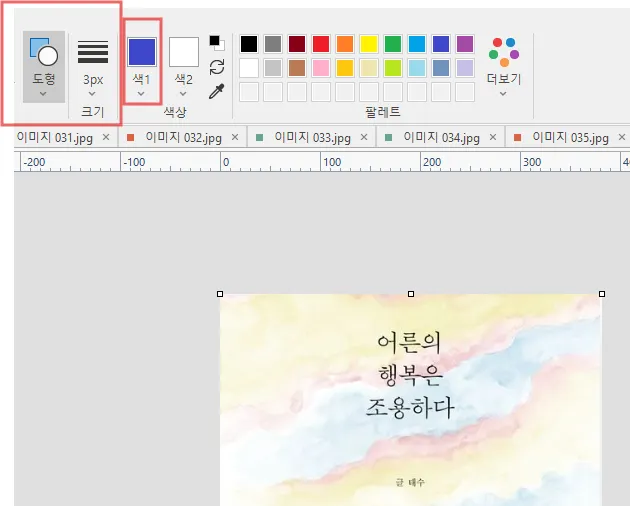Click the top-center canvas resize handle

[411, 294]
